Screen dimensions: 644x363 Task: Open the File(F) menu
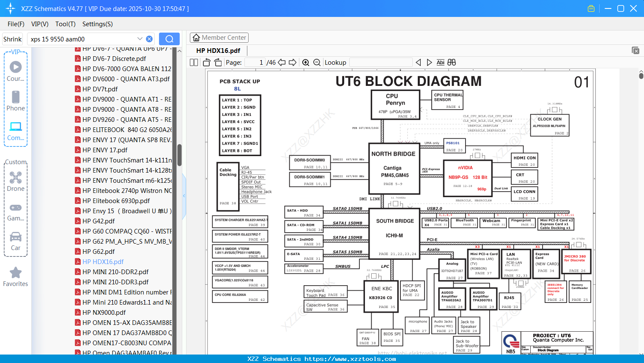click(x=16, y=24)
